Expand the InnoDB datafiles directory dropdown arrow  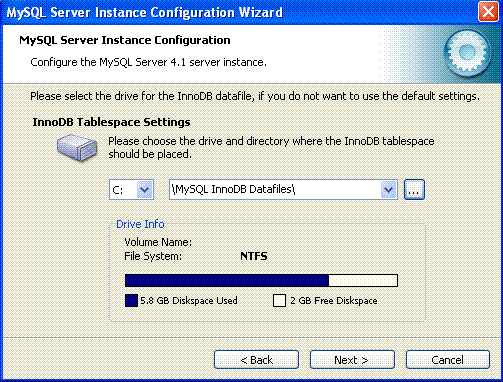coord(388,190)
